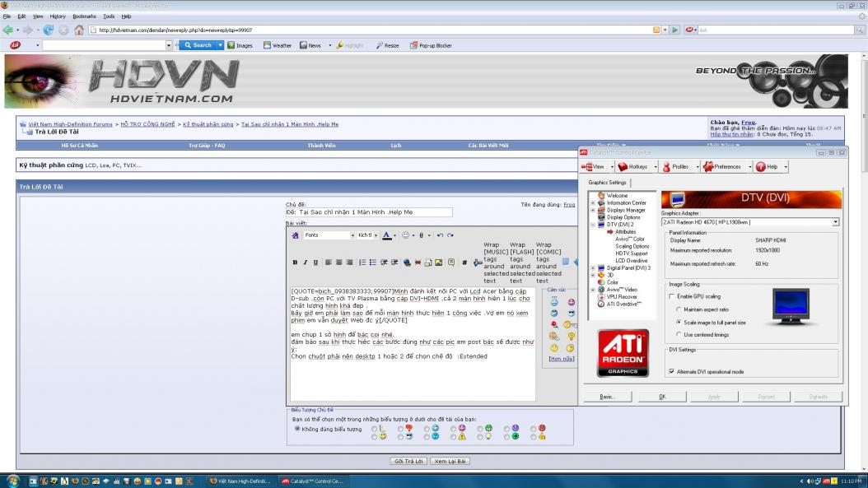The width and height of the screenshot is (868, 488).
Task: Align reply text to the left
Action: click(x=329, y=263)
